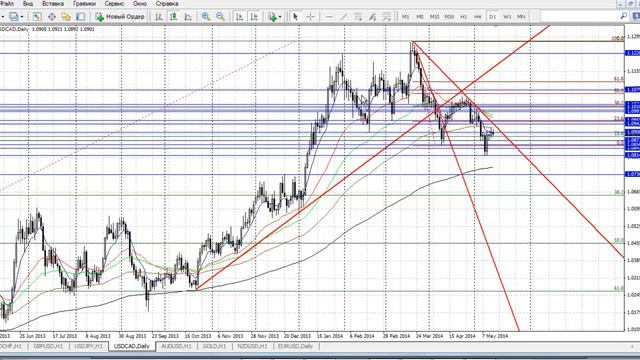Open the Вставка menu
Image resolution: width=640 pixels, height=360 pixels.
[53, 4]
